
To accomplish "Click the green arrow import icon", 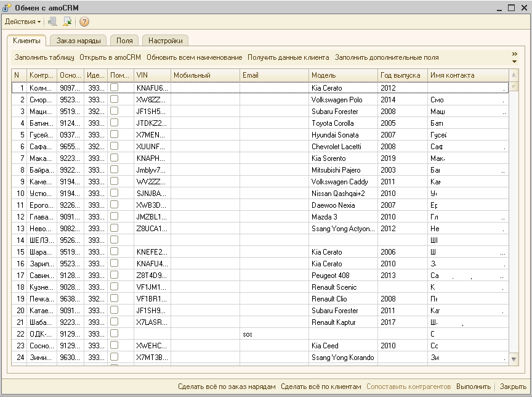I will (67, 22).
